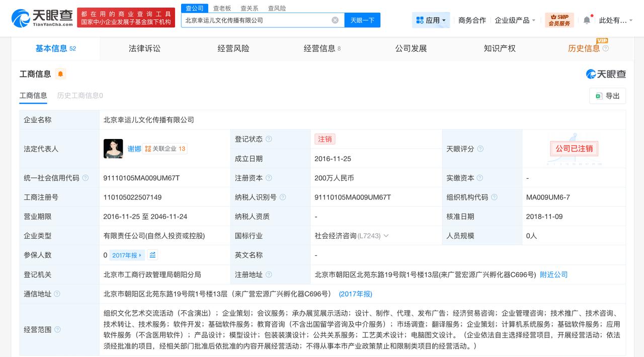Click help icon beside 注册地址

[x=269, y=274]
